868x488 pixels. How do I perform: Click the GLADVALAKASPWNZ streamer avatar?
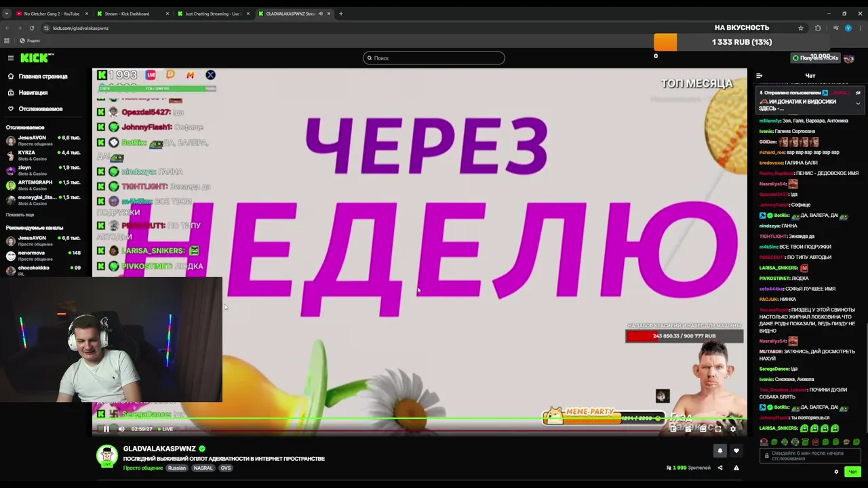tap(106, 456)
